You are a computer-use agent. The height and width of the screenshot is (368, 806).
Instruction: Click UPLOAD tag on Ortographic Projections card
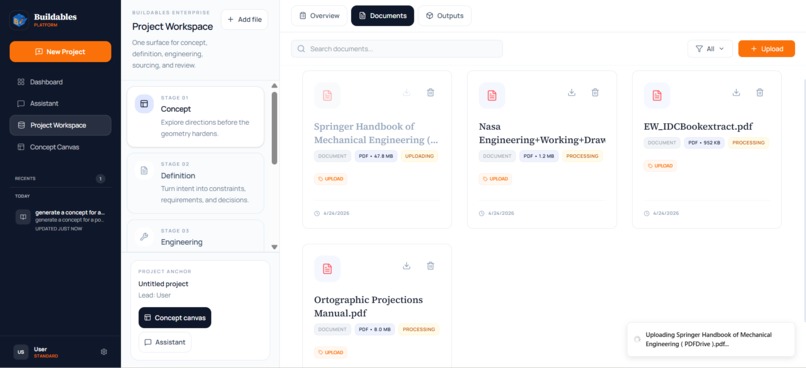pyautogui.click(x=331, y=353)
